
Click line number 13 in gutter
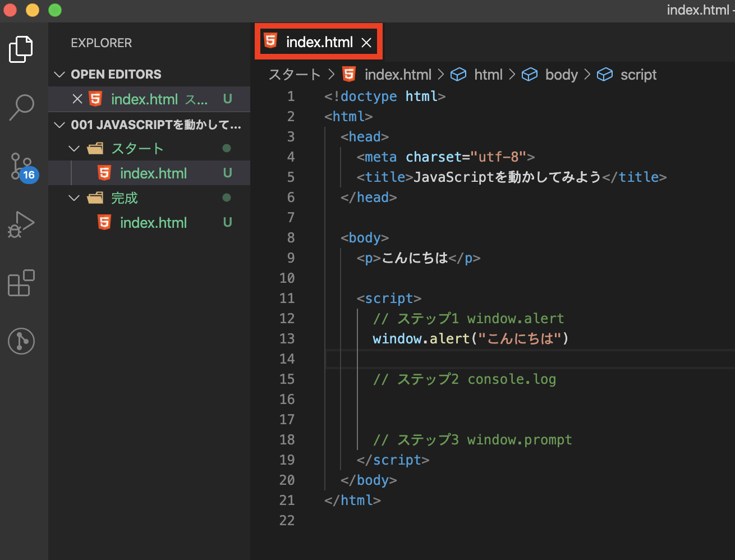pyautogui.click(x=287, y=339)
